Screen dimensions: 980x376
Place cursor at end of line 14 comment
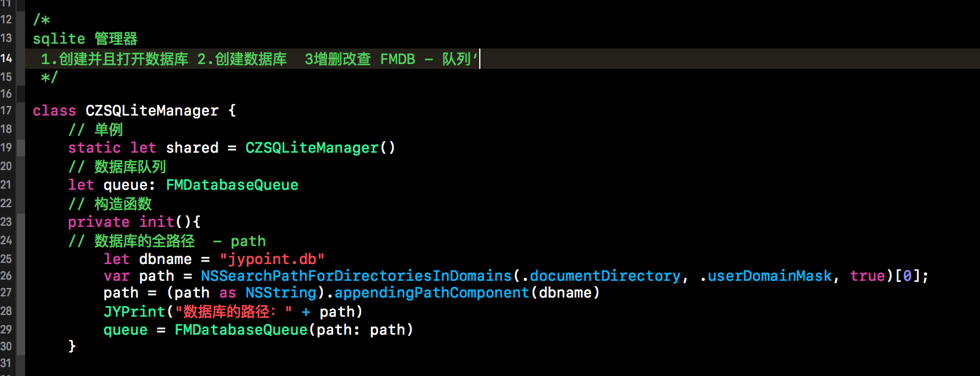click(x=480, y=59)
